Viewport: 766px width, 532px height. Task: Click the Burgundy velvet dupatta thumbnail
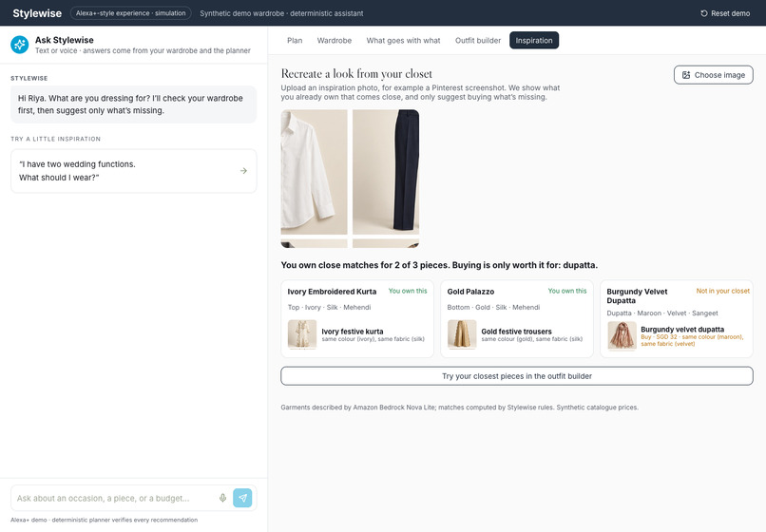622,336
